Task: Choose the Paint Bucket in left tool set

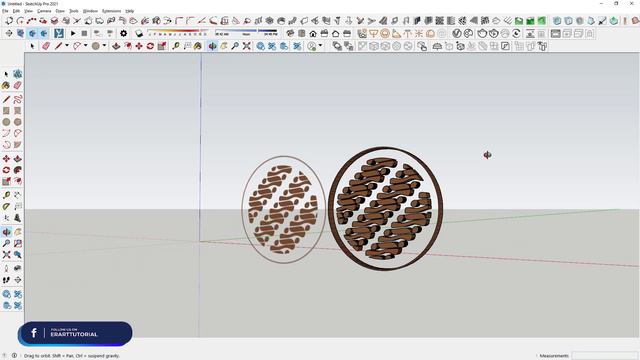Action: point(6,85)
